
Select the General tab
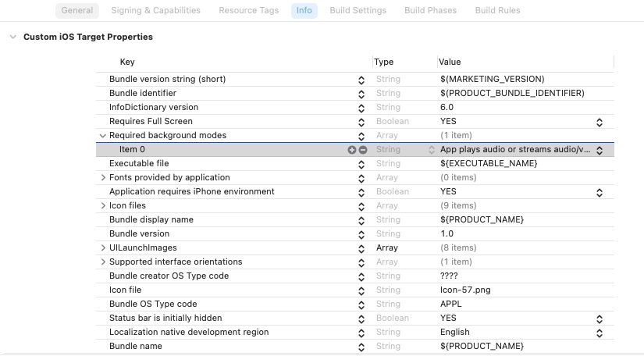click(x=76, y=11)
